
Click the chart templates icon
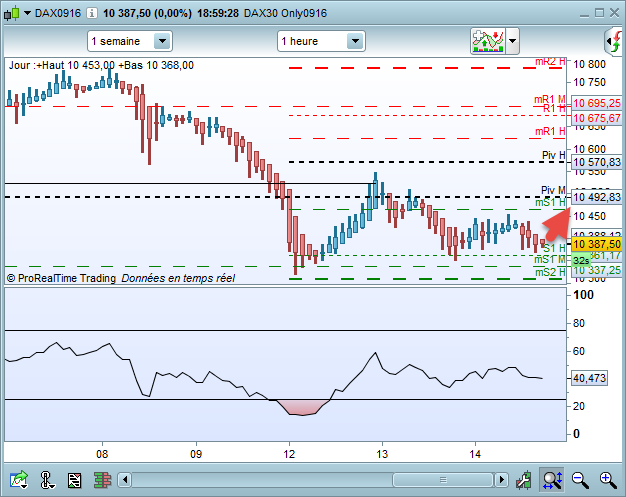coord(74,480)
